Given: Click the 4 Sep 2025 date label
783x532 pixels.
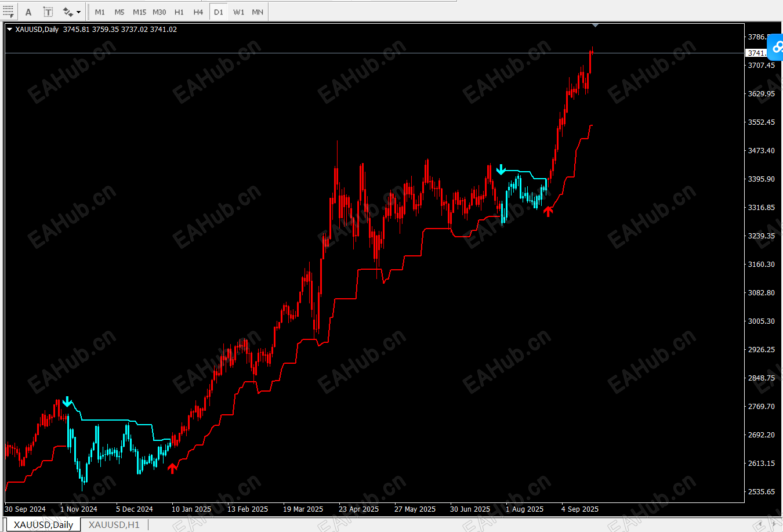Looking at the screenshot, I should click(580, 509).
